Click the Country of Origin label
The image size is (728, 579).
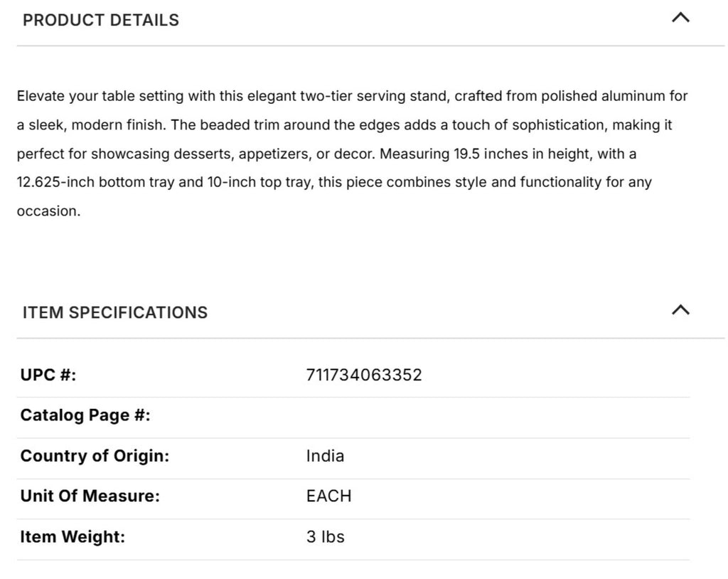[95, 456]
